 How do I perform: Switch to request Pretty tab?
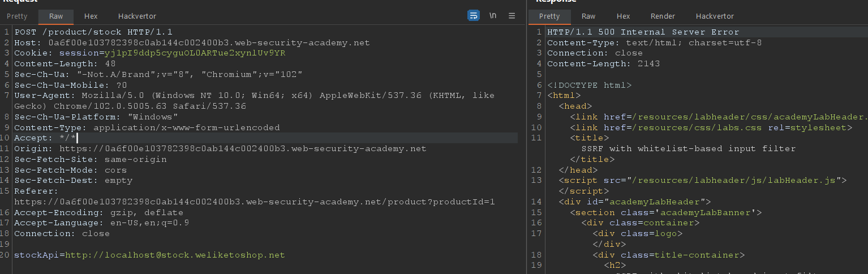[17, 16]
